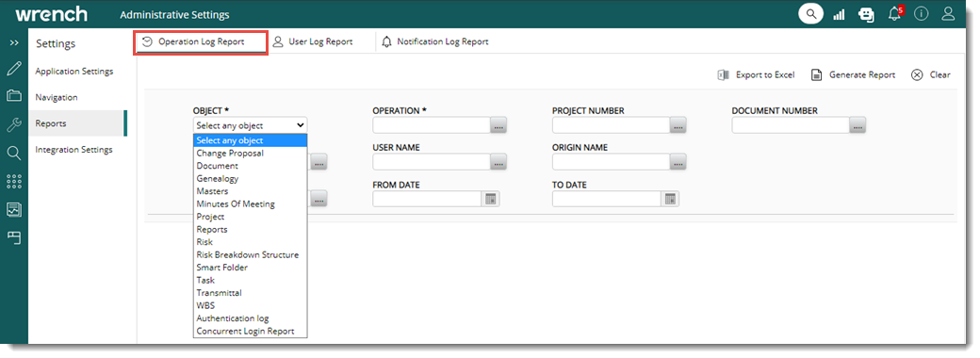This screenshot has width=980, height=358.
Task: Choose Masters from object list
Action: [250, 191]
